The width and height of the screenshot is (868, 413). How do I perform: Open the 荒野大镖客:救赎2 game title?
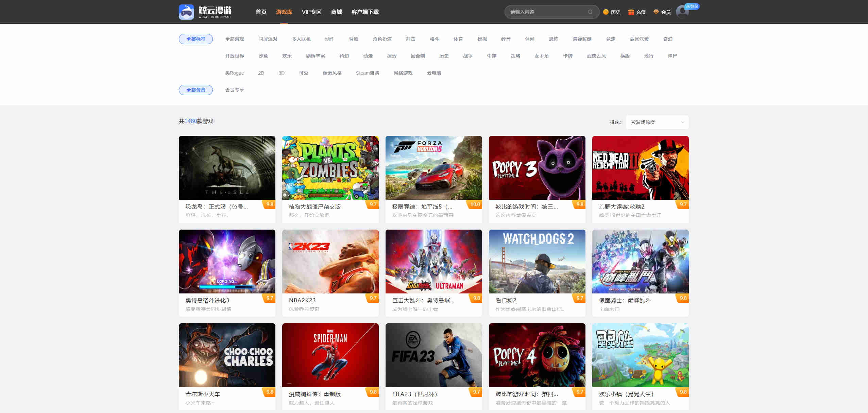(x=622, y=206)
